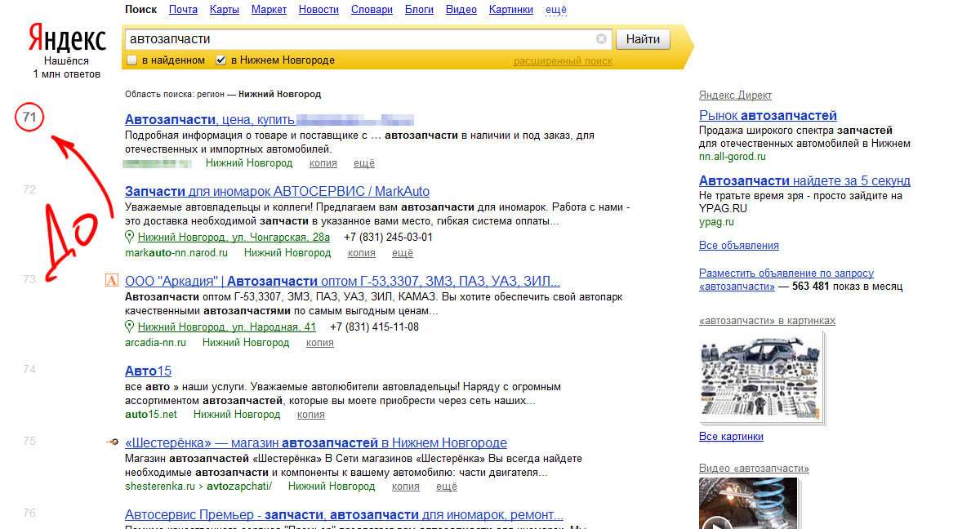Open "копия" for the auto15.net result

coord(311,415)
